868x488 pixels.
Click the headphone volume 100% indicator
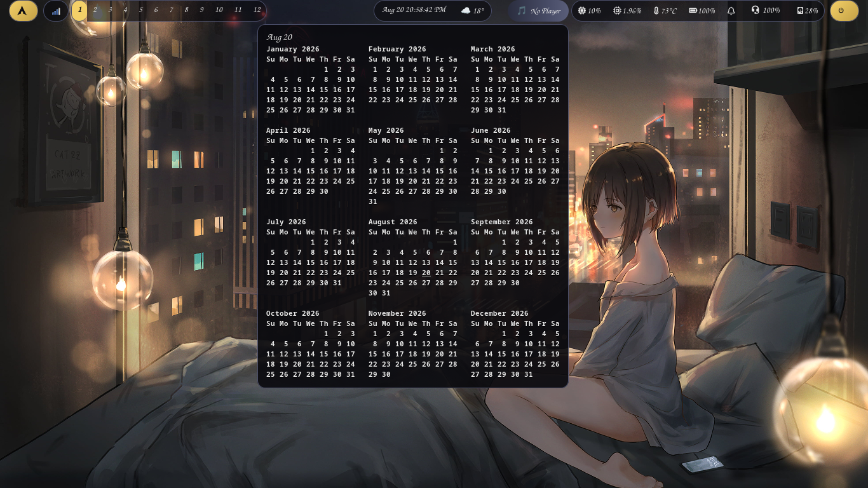pos(765,11)
